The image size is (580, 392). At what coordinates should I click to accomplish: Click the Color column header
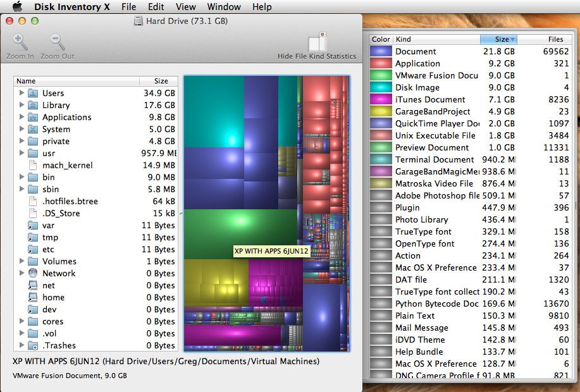click(381, 39)
